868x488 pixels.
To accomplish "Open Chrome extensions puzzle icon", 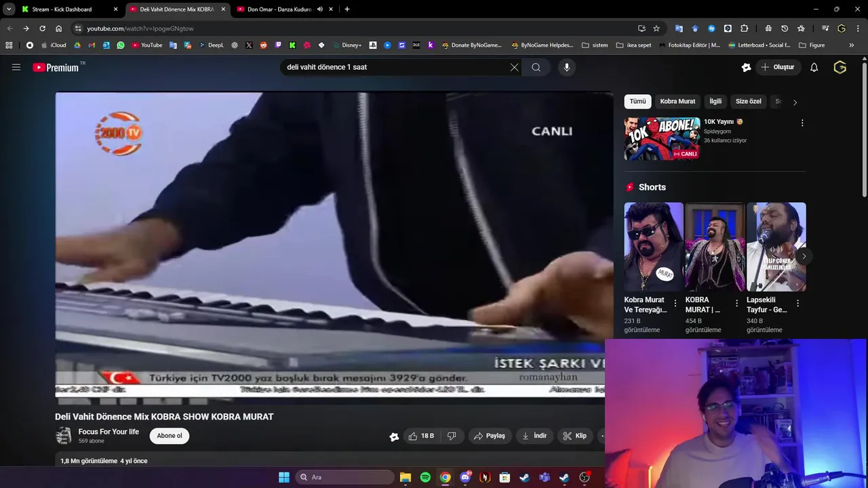I will (x=744, y=28).
